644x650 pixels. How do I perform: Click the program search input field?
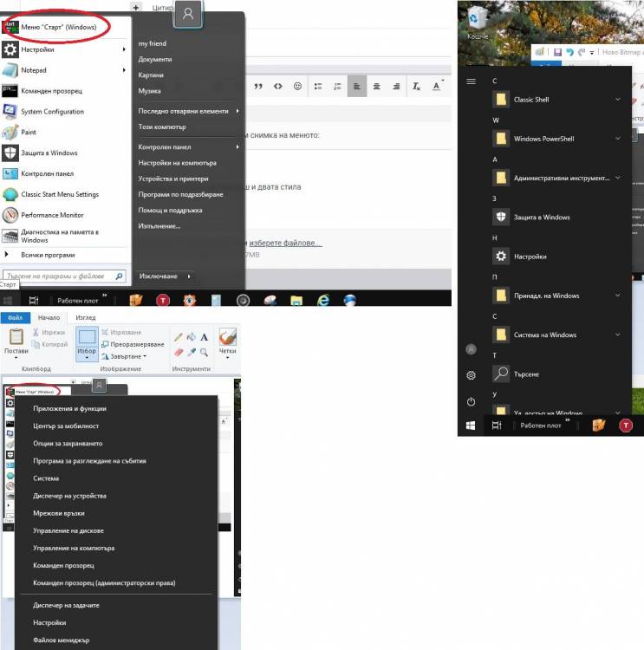(64, 276)
